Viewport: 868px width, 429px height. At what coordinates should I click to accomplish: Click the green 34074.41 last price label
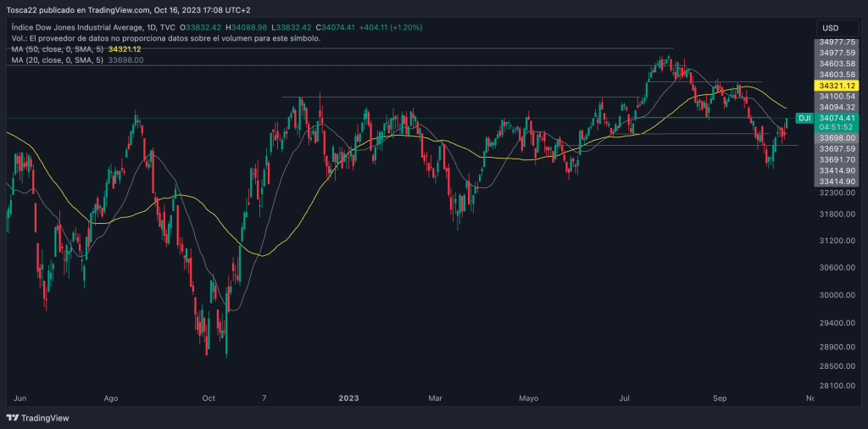click(837, 119)
